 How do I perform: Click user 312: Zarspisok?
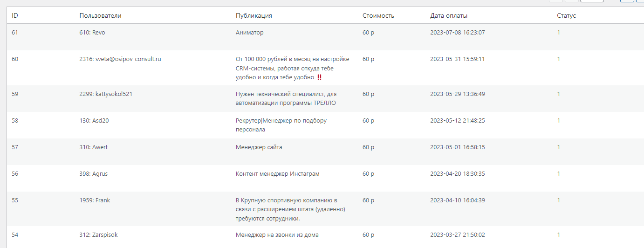(x=98, y=235)
